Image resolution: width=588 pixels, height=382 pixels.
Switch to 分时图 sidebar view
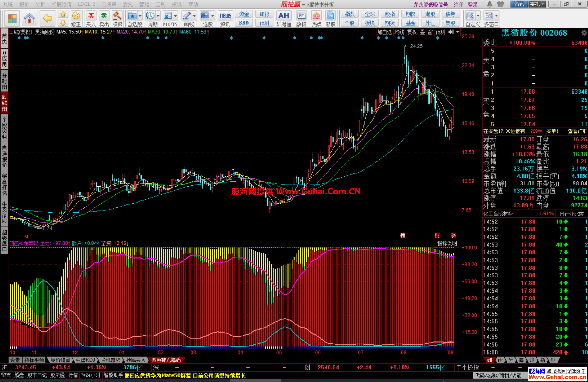tap(4, 81)
